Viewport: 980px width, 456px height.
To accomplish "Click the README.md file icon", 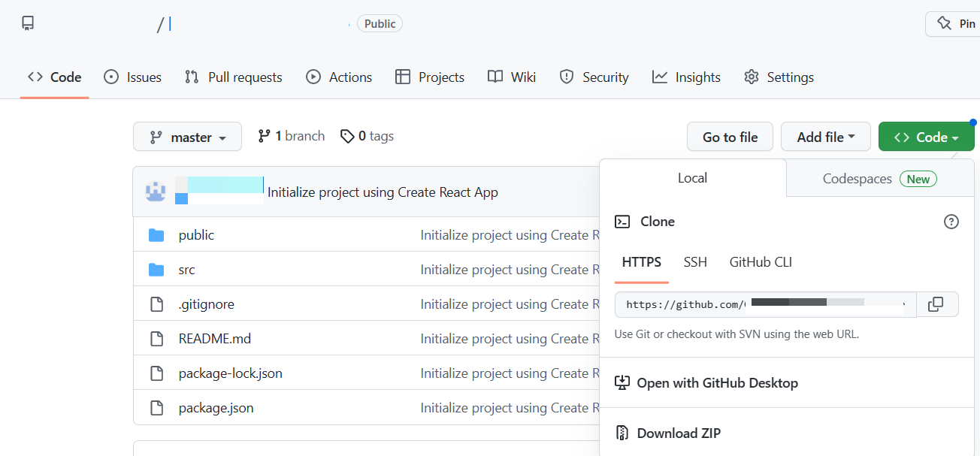I will tap(156, 339).
